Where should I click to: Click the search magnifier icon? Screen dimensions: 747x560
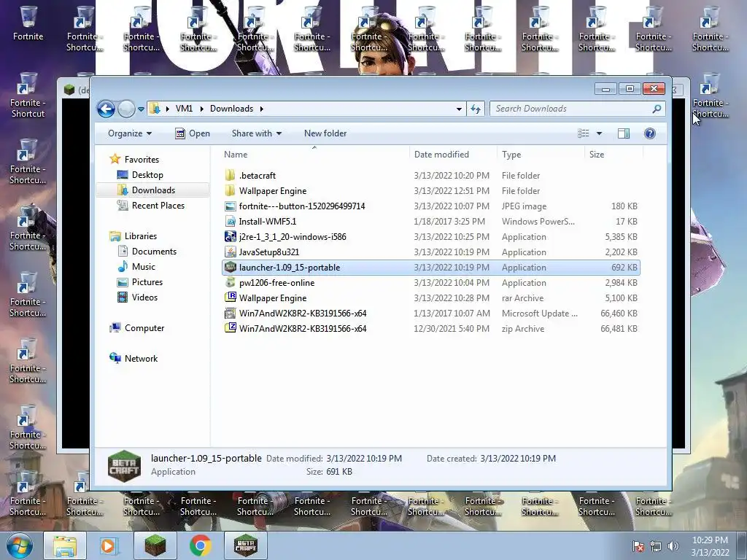[x=657, y=109]
